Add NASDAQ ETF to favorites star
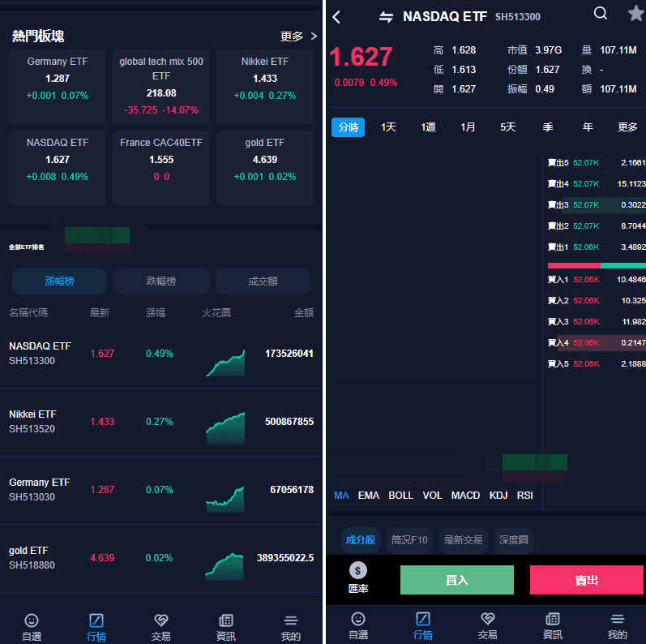 635,14
